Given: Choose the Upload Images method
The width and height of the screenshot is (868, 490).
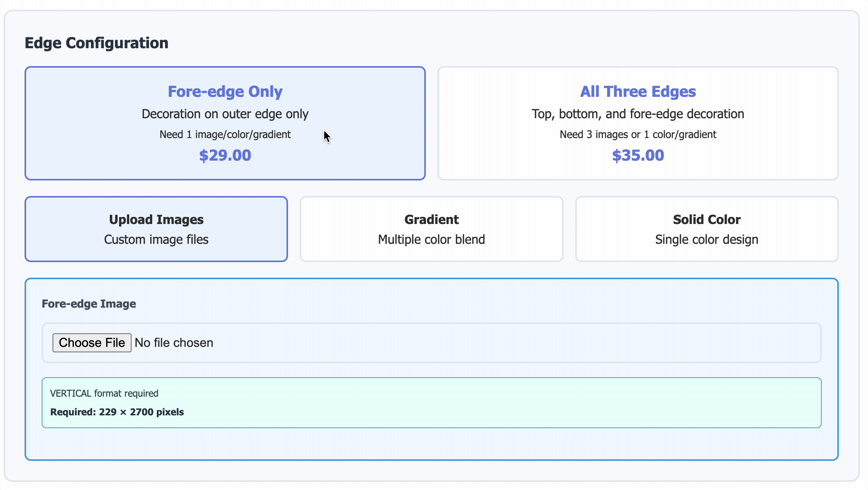Looking at the screenshot, I should (156, 229).
